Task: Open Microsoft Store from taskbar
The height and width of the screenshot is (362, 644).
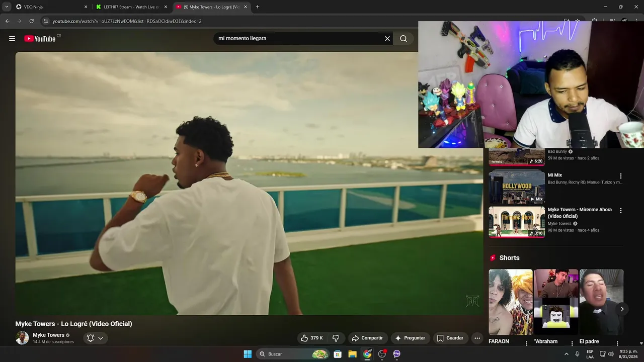Action: (x=338, y=354)
